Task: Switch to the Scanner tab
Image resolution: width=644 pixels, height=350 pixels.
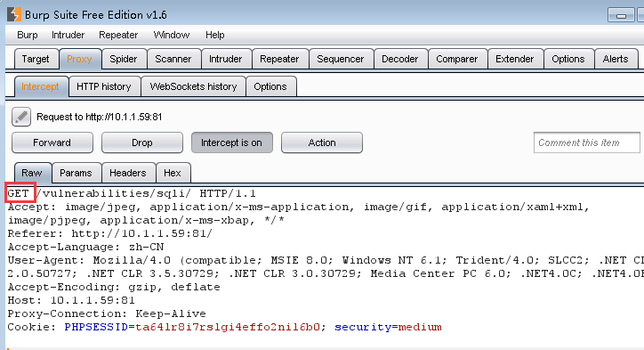Action: click(173, 59)
